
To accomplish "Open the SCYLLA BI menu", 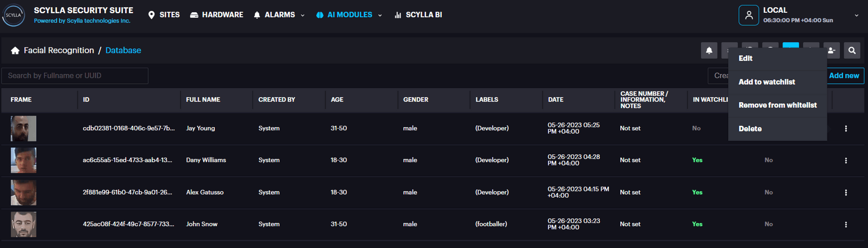I will pyautogui.click(x=424, y=15).
